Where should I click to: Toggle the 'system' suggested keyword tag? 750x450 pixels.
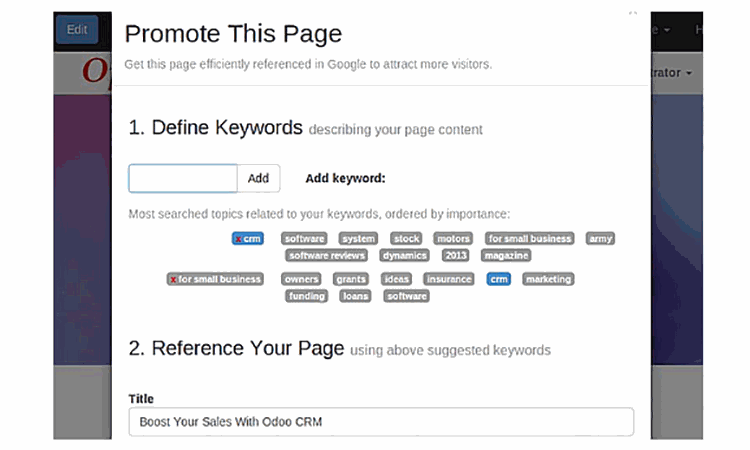358,239
